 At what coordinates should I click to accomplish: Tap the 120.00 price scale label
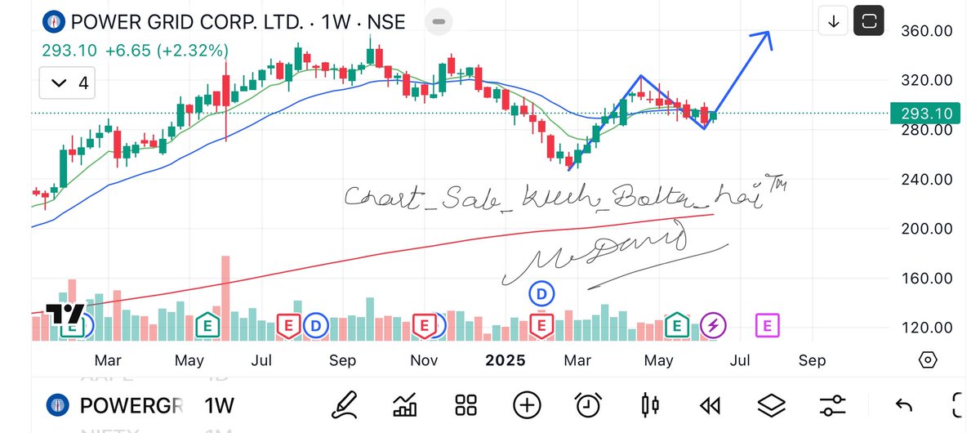pos(926,328)
